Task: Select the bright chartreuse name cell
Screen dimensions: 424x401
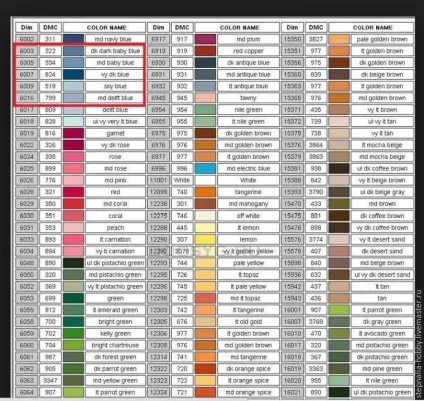Action: click(x=115, y=345)
